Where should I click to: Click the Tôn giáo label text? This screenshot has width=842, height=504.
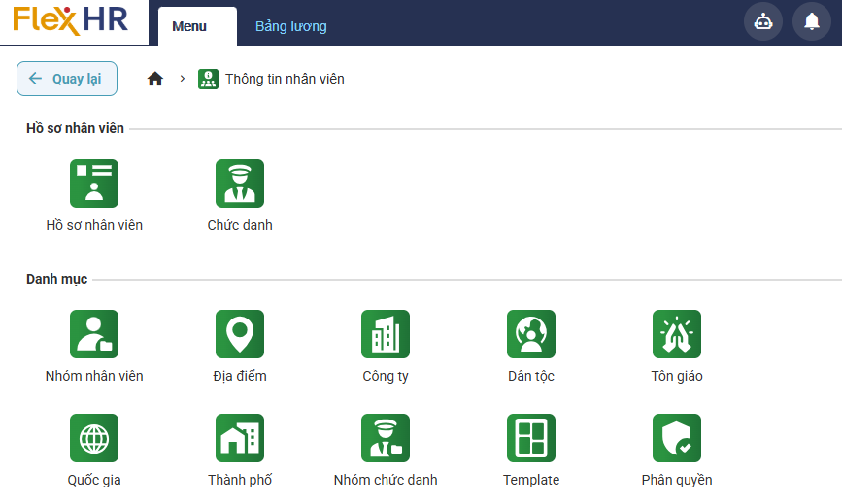tap(677, 376)
